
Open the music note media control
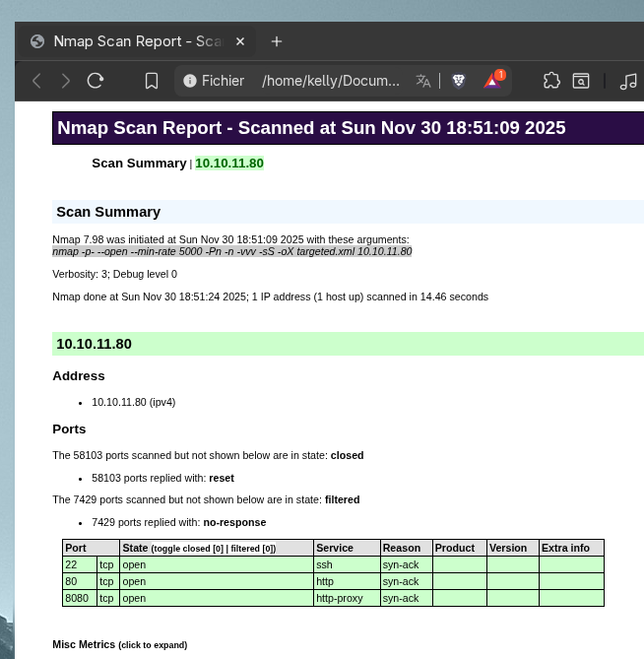[628, 81]
